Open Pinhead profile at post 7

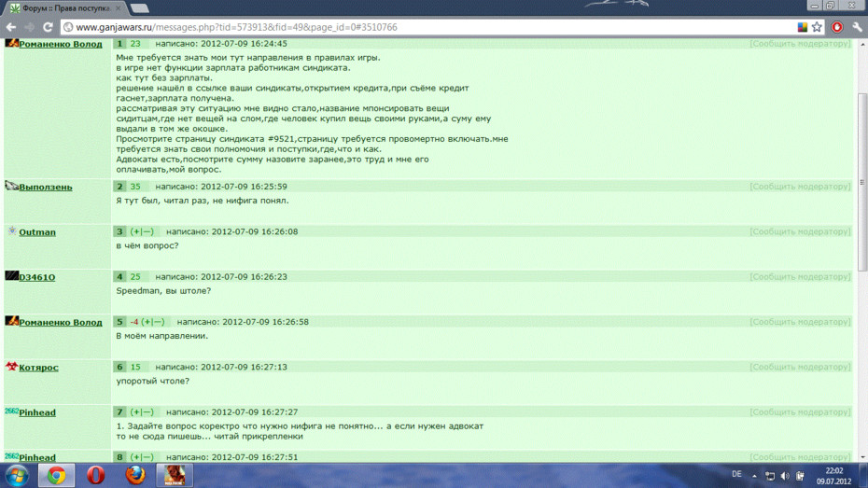37,412
